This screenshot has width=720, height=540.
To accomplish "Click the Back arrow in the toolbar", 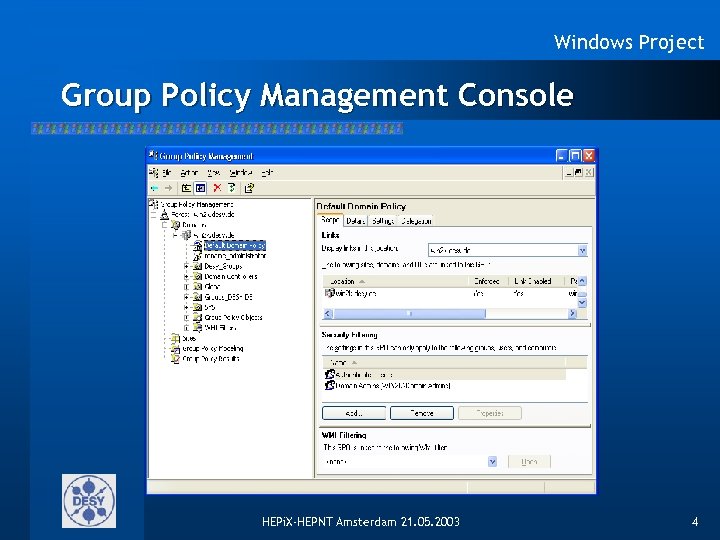I will coord(154,188).
